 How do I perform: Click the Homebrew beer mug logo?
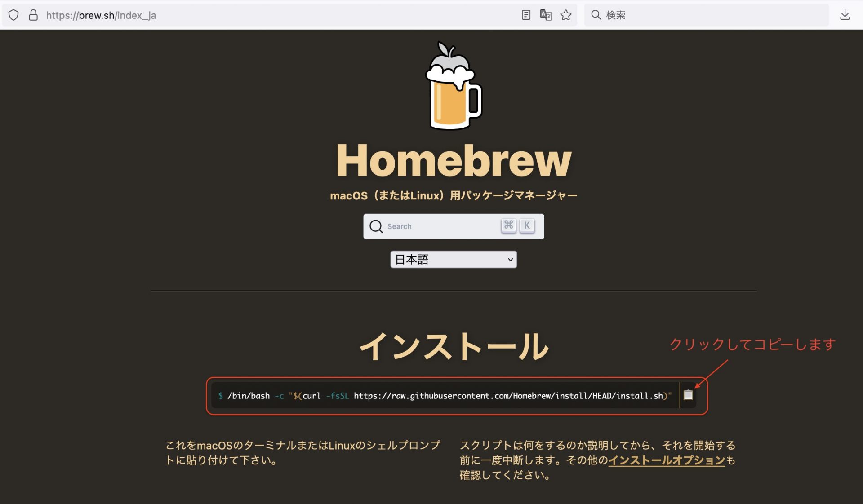453,86
